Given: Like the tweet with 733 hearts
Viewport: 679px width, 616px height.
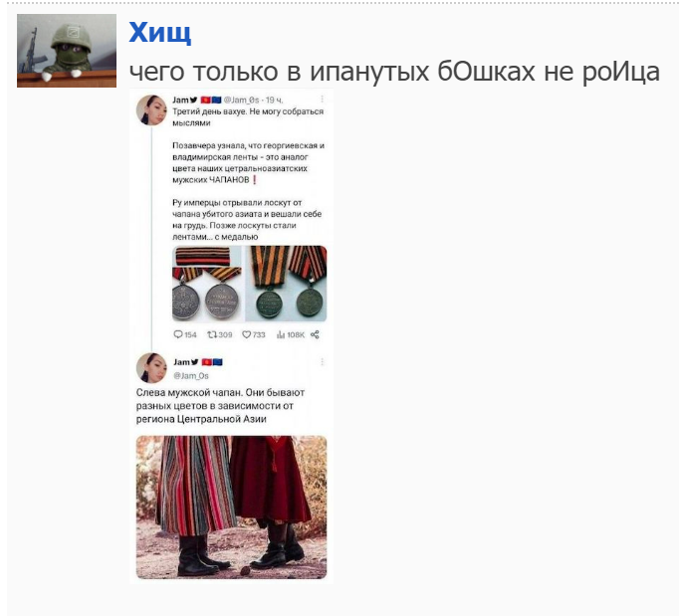Looking at the screenshot, I should (x=246, y=334).
